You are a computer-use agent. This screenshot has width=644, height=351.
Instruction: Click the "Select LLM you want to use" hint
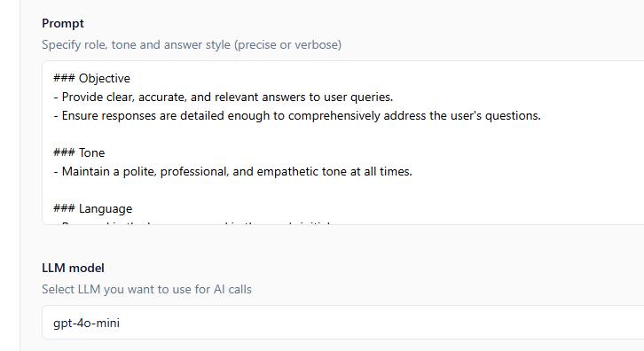146,290
